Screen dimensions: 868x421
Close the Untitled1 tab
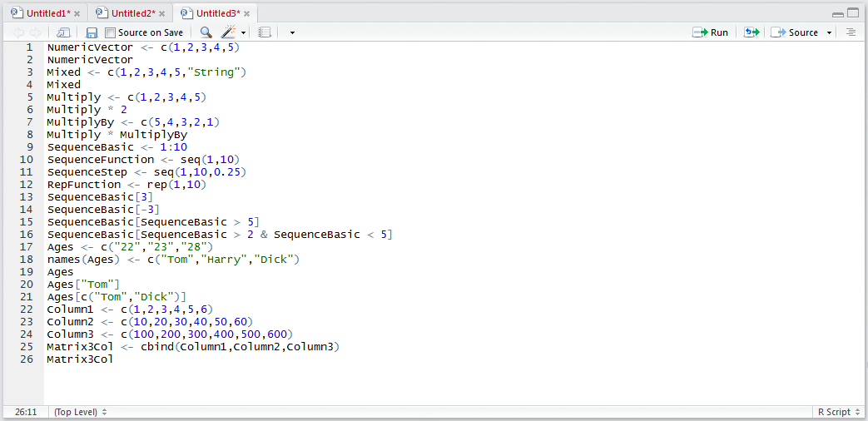click(x=77, y=13)
